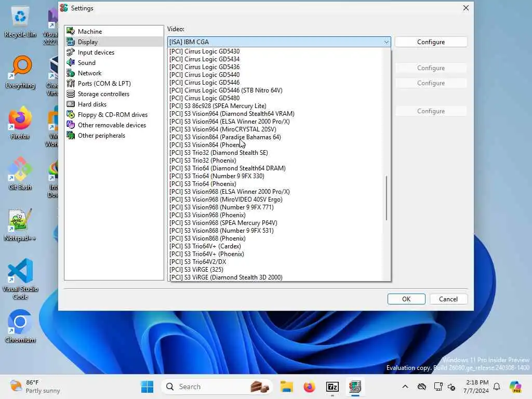Screen dimensions: 532x399
Task: Open the clock showing 2:18 PM
Action: tap(476, 387)
